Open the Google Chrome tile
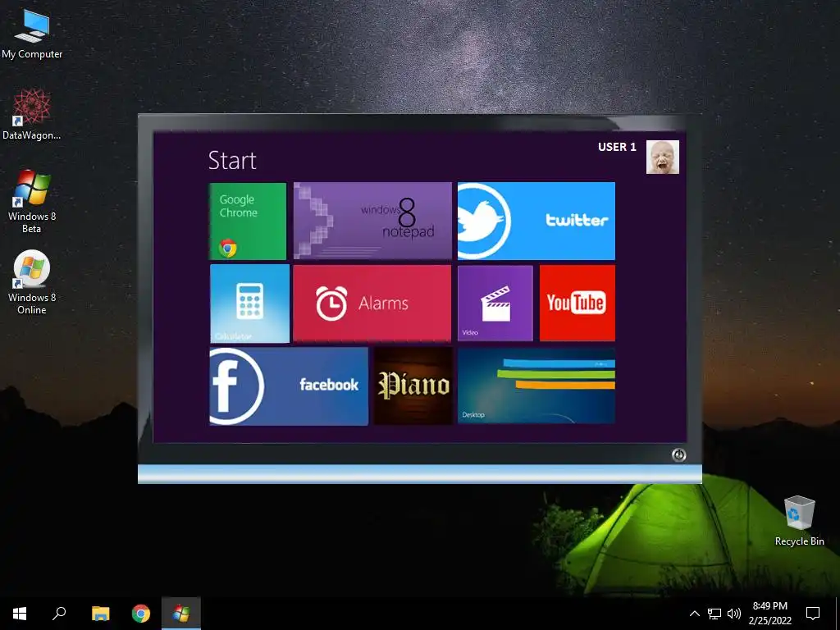The height and width of the screenshot is (630, 840). pyautogui.click(x=248, y=221)
